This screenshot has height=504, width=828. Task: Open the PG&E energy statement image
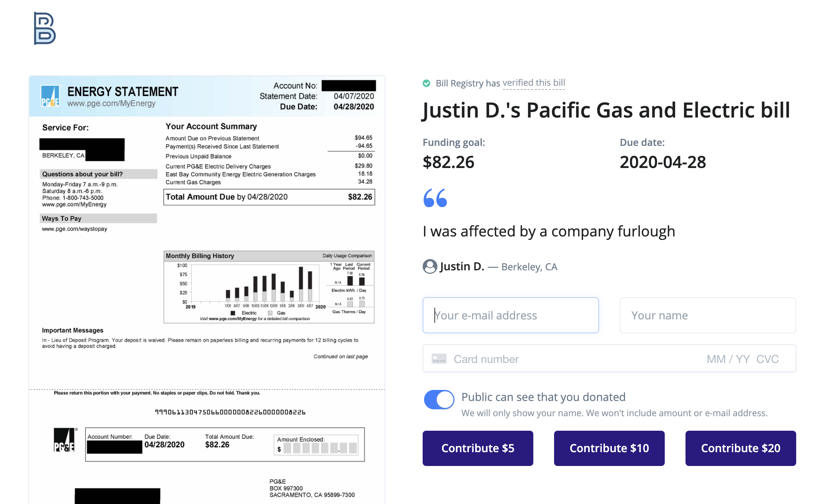click(207, 290)
